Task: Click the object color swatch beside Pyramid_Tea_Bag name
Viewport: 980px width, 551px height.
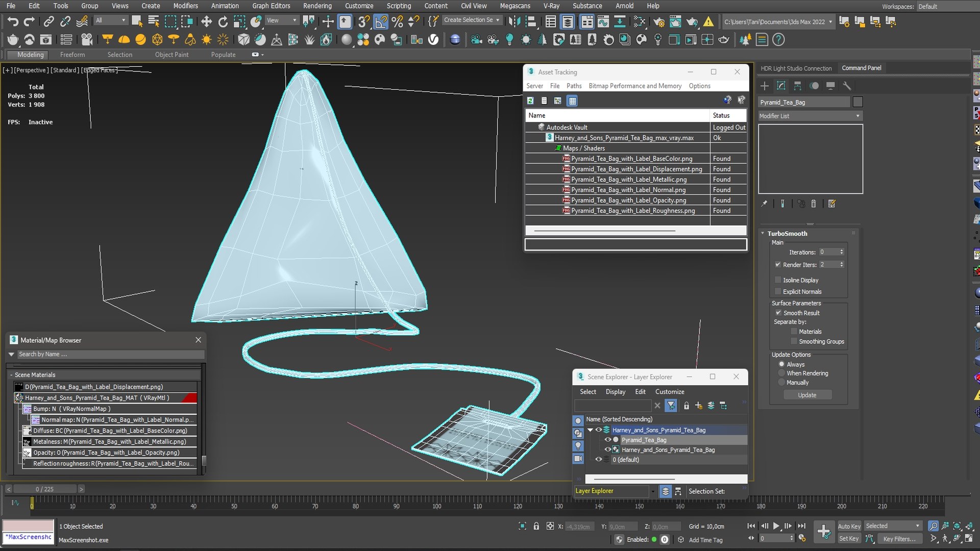Action: click(x=857, y=103)
